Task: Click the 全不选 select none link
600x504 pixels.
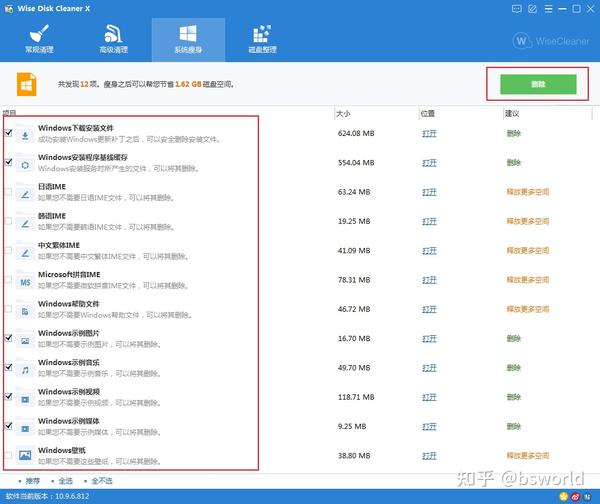Action: (102, 481)
